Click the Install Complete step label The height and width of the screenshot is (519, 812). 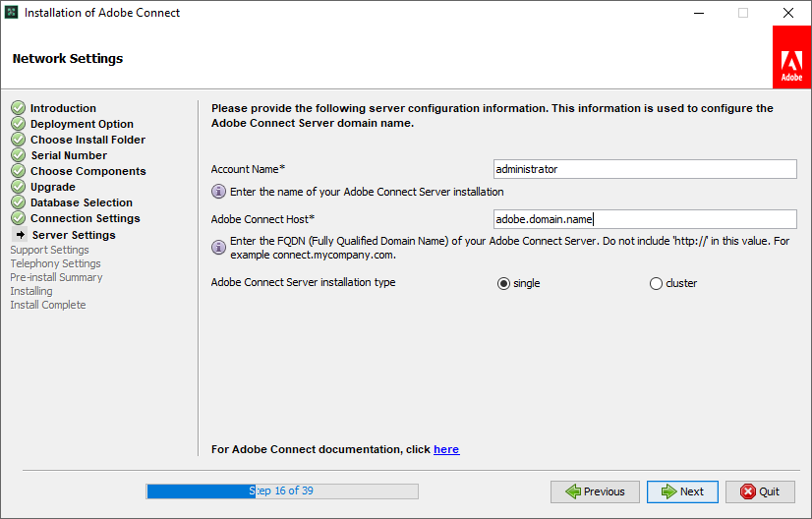(x=48, y=305)
